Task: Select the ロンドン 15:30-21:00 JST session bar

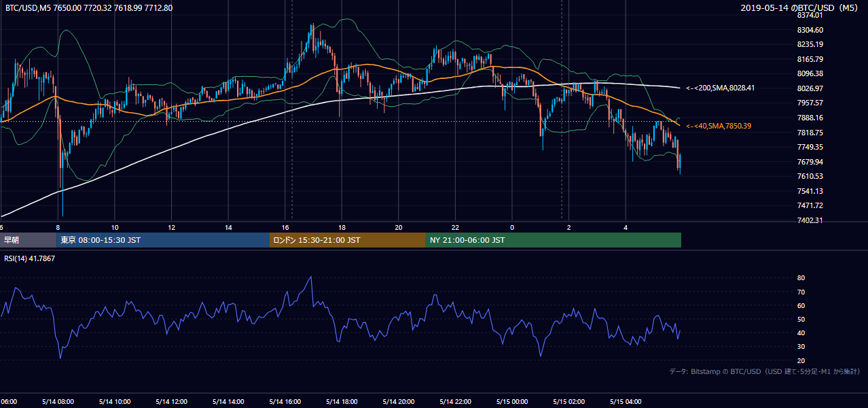Action: point(348,240)
